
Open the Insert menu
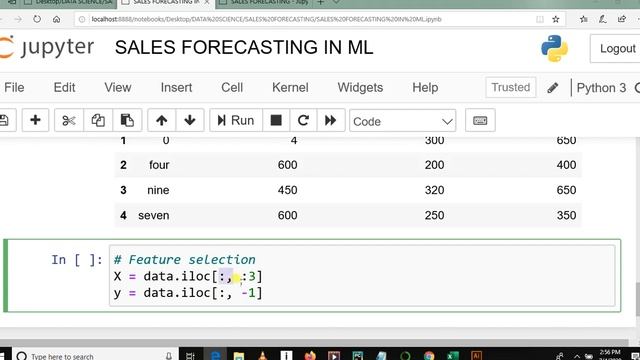pos(176,87)
